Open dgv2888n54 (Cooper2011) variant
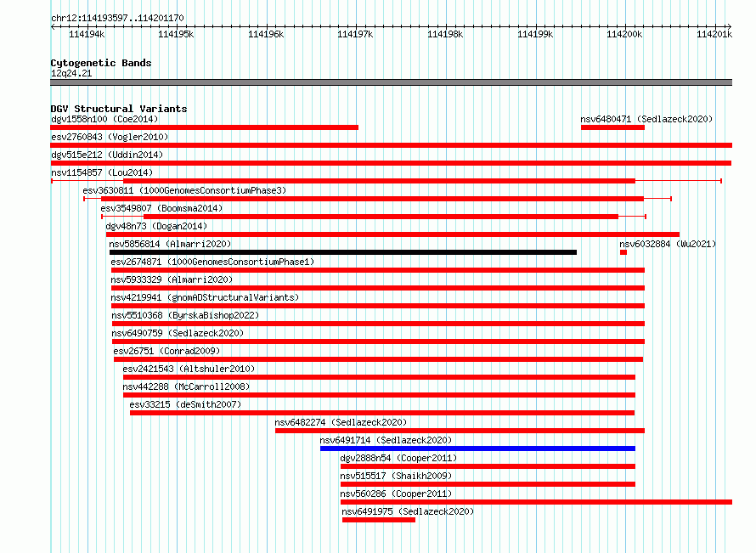 (398, 458)
